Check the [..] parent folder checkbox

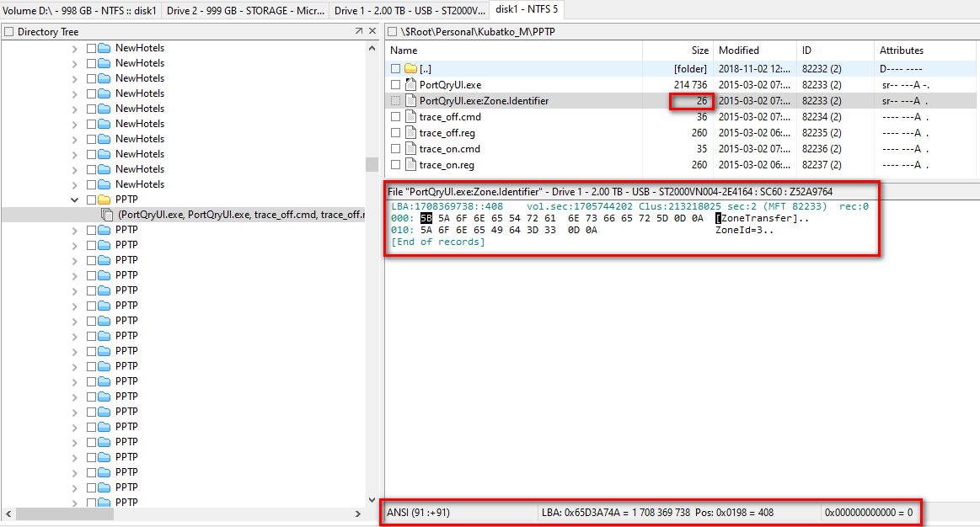[x=396, y=69]
